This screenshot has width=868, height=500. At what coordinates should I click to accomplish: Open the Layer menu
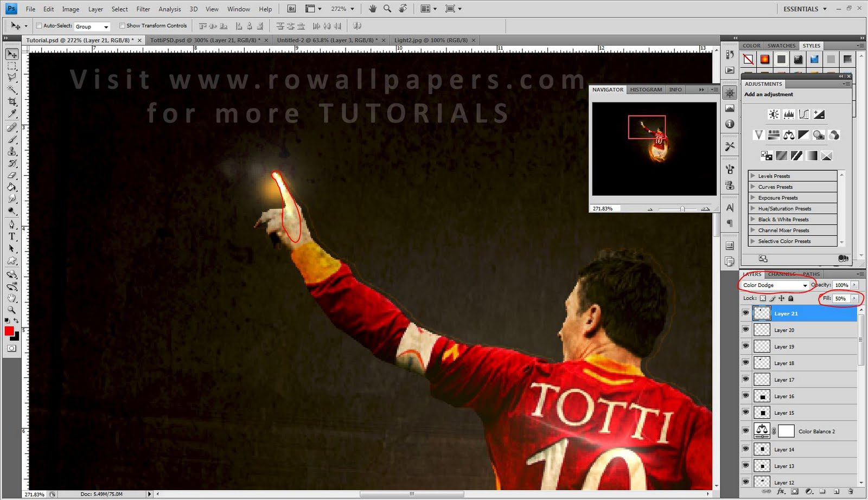coord(95,9)
